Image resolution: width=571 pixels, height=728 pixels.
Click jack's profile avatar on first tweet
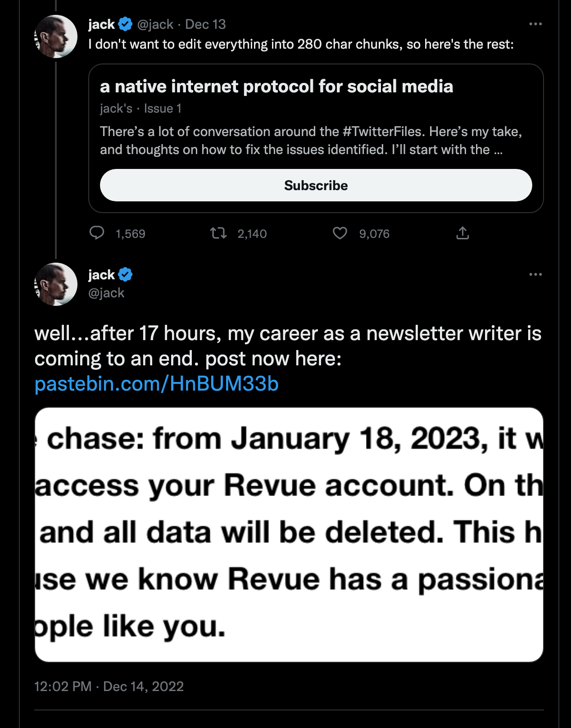click(56, 36)
